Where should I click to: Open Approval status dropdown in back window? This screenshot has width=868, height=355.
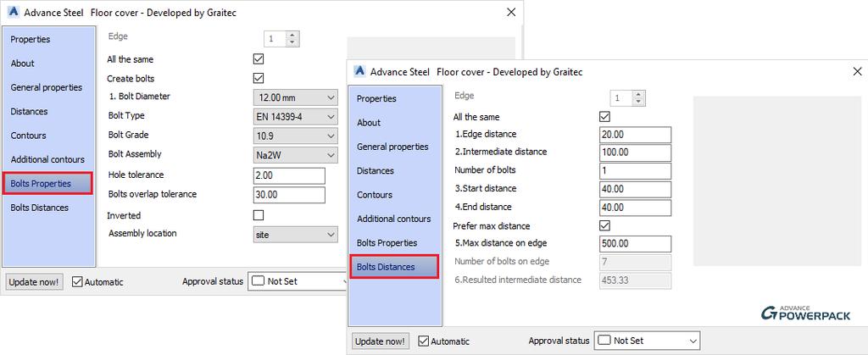coord(298,281)
